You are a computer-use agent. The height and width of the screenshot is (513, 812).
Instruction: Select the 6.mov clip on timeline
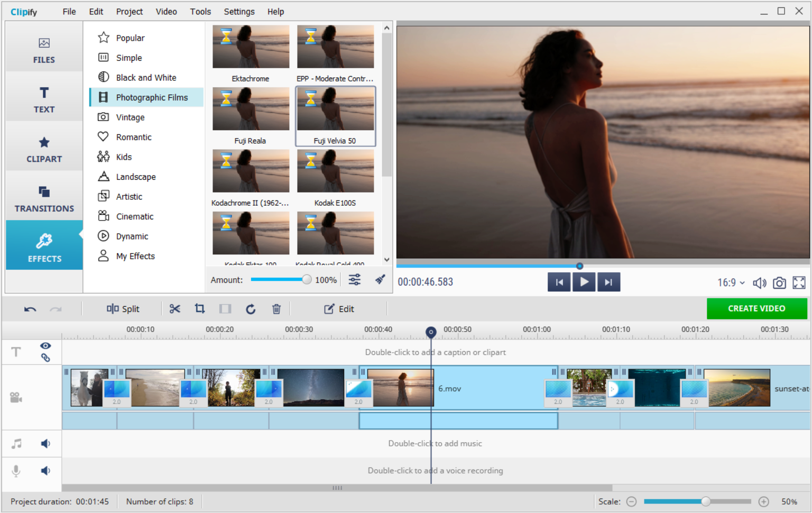tap(458, 388)
